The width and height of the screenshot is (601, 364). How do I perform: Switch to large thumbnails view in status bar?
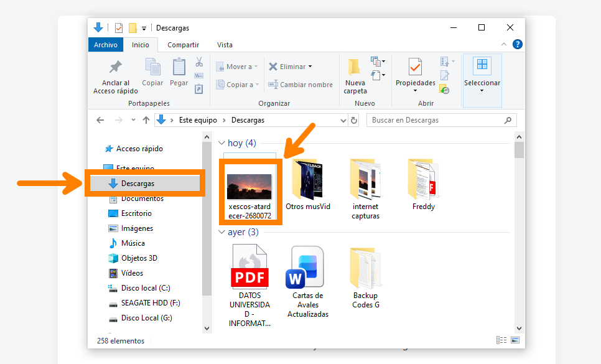(515, 340)
